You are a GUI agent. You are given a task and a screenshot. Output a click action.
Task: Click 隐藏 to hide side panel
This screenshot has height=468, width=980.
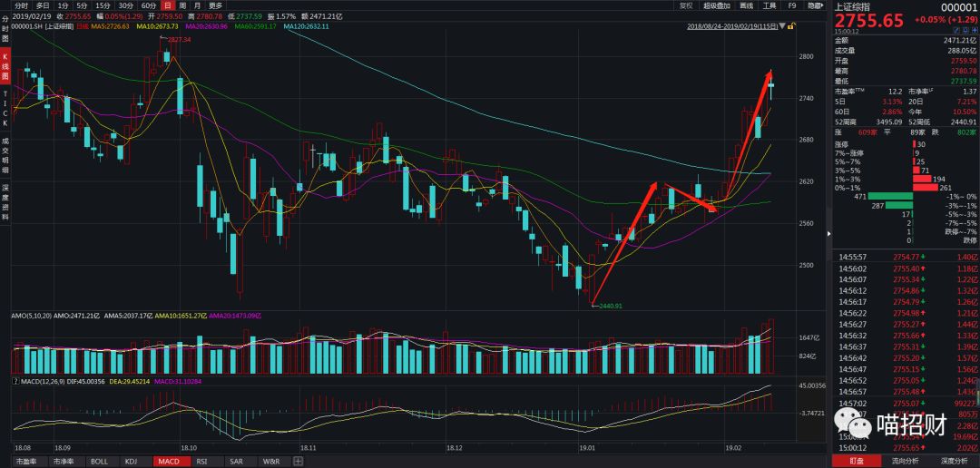[x=814, y=5]
